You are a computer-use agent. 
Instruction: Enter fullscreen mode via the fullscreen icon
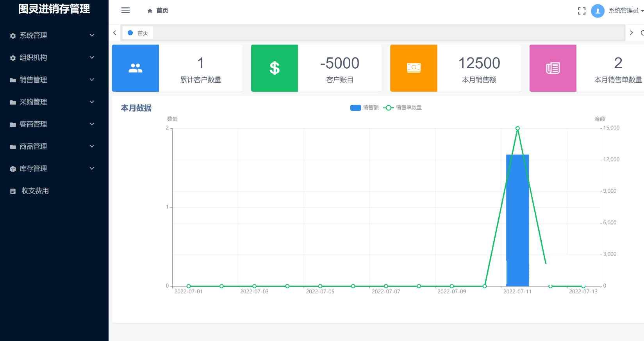point(582,11)
